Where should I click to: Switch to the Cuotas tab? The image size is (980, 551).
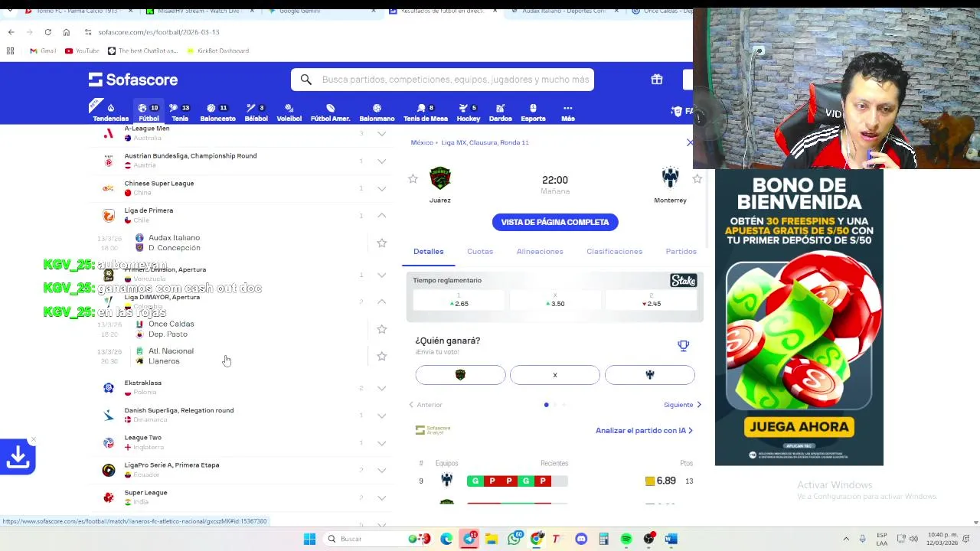click(480, 252)
